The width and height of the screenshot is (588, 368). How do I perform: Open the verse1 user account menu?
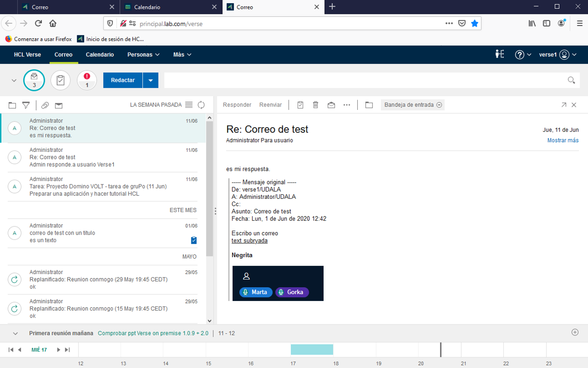(x=557, y=55)
